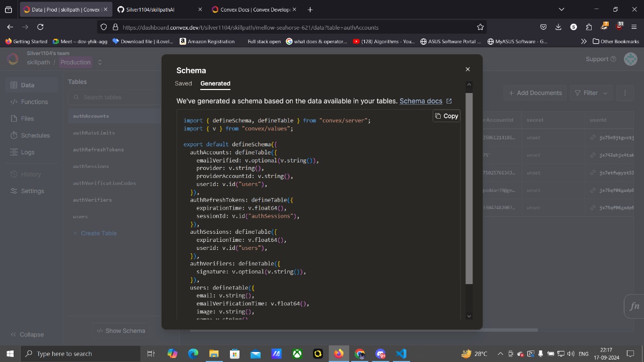Click Create Table link
Image resolution: width=644 pixels, height=362 pixels.
point(95,233)
